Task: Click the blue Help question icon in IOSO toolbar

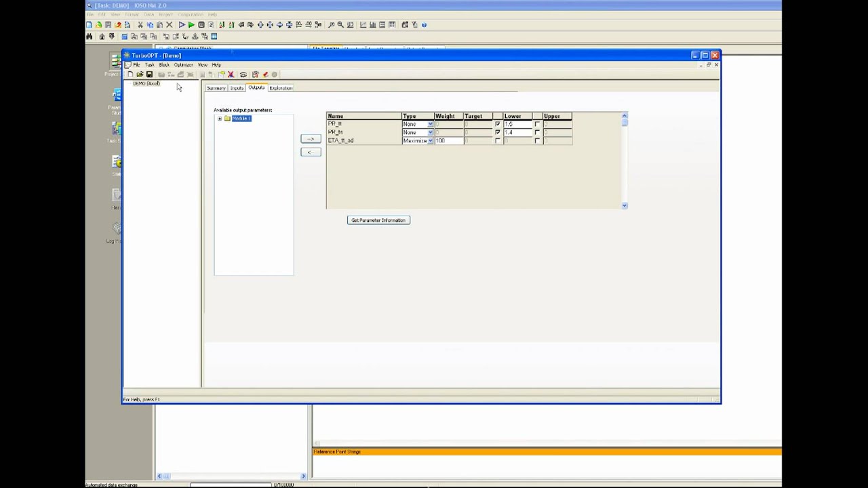Action: click(x=424, y=25)
